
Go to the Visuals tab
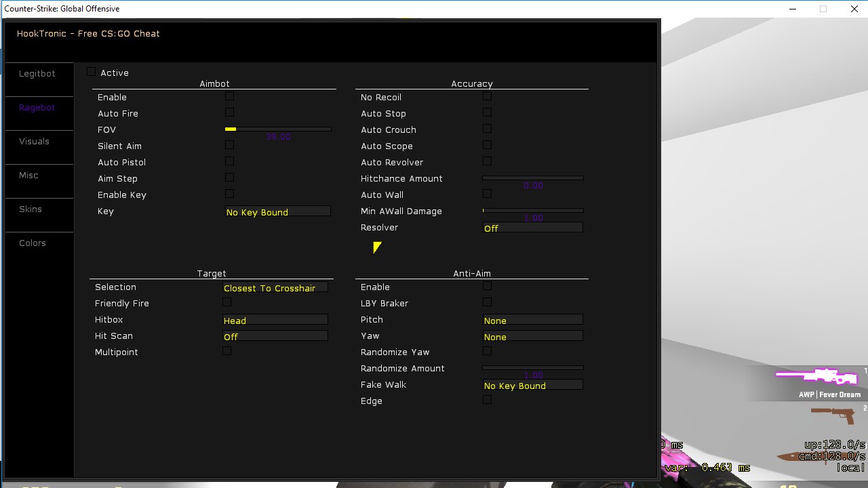[x=34, y=141]
